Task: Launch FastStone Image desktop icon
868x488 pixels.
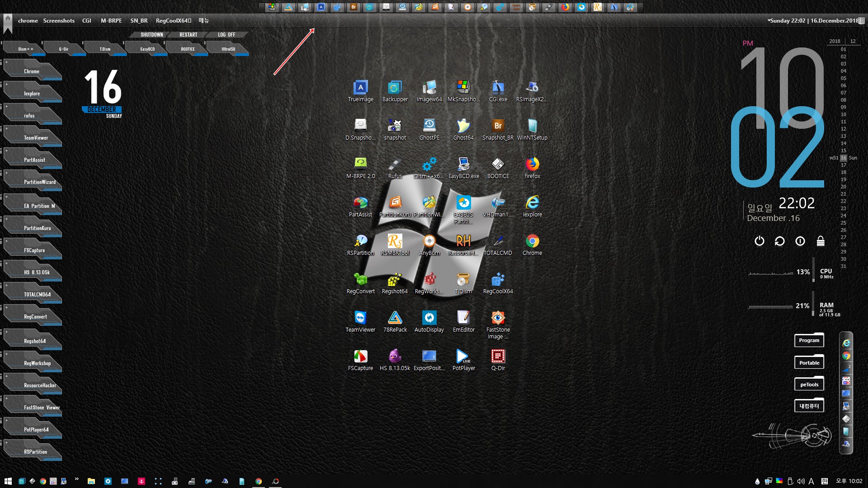Action: click(498, 324)
